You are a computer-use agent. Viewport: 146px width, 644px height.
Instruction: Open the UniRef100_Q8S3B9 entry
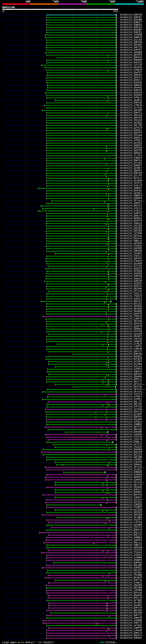click(x=131, y=588)
